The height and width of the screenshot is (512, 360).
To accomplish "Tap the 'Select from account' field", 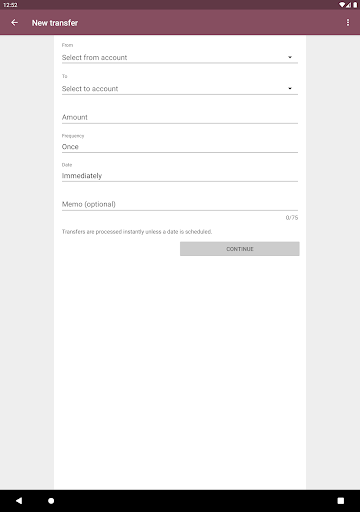I will tap(180, 57).
